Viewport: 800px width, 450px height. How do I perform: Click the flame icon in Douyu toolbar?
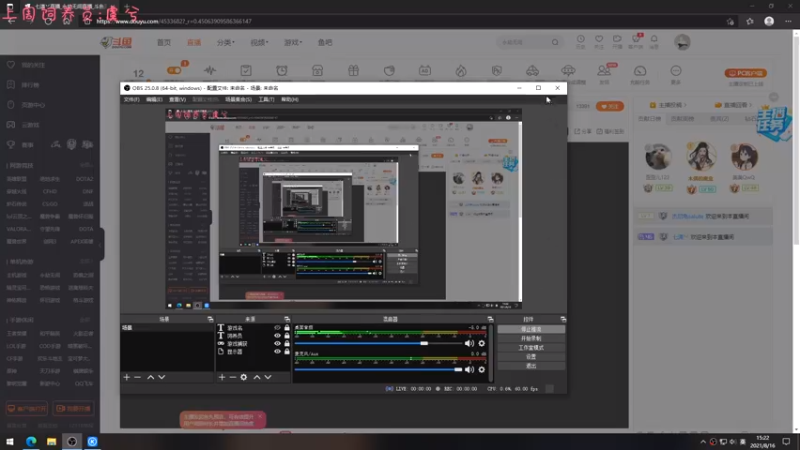(x=461, y=71)
